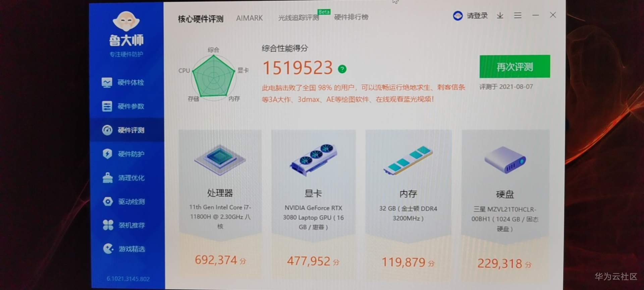Switch to the AIMARK tab
The width and height of the screenshot is (644, 290).
(250, 18)
